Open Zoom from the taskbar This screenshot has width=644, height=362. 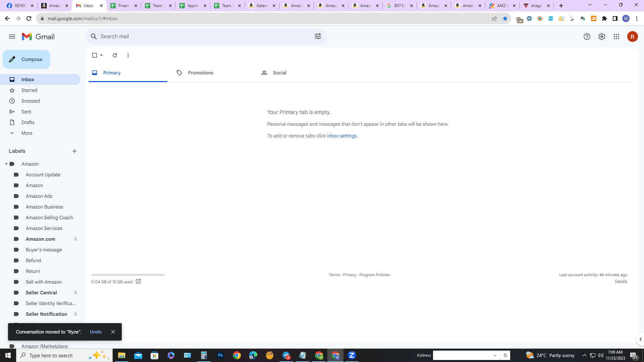pyautogui.click(x=352, y=355)
